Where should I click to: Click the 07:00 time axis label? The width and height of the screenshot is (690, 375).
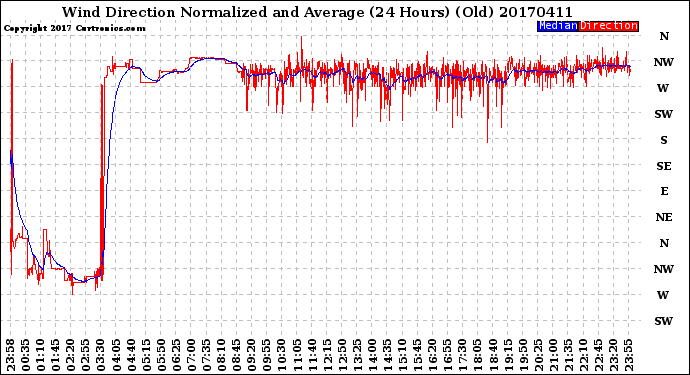point(191,355)
